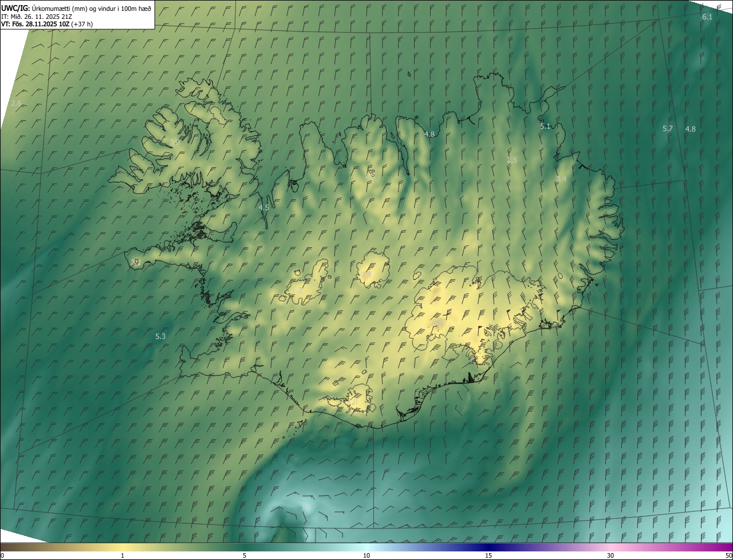The height and width of the screenshot is (560, 733).
Task: Click the 6.1 value label over the sea
Action: pyautogui.click(x=707, y=17)
